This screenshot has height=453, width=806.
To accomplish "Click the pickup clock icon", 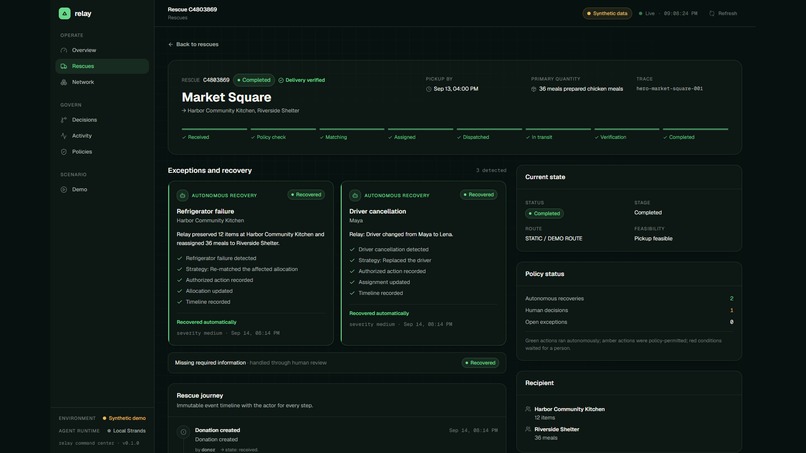I will 429,89.
